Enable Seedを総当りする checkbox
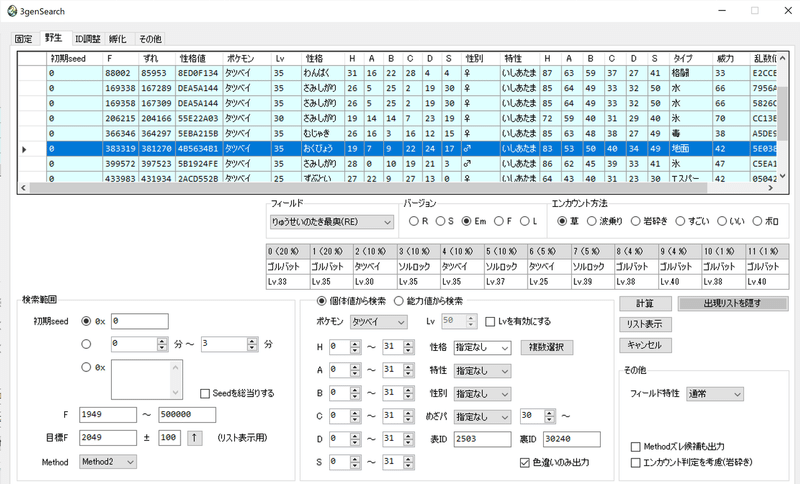This screenshot has width=800, height=484. coord(237,393)
